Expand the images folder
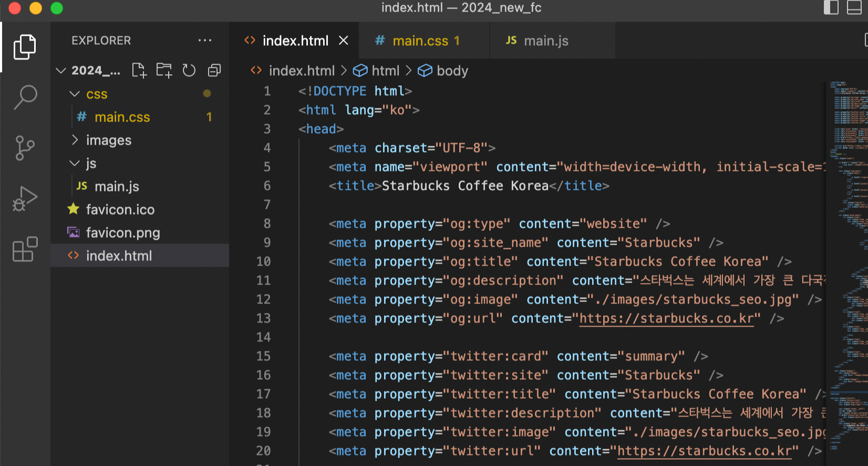 click(75, 140)
